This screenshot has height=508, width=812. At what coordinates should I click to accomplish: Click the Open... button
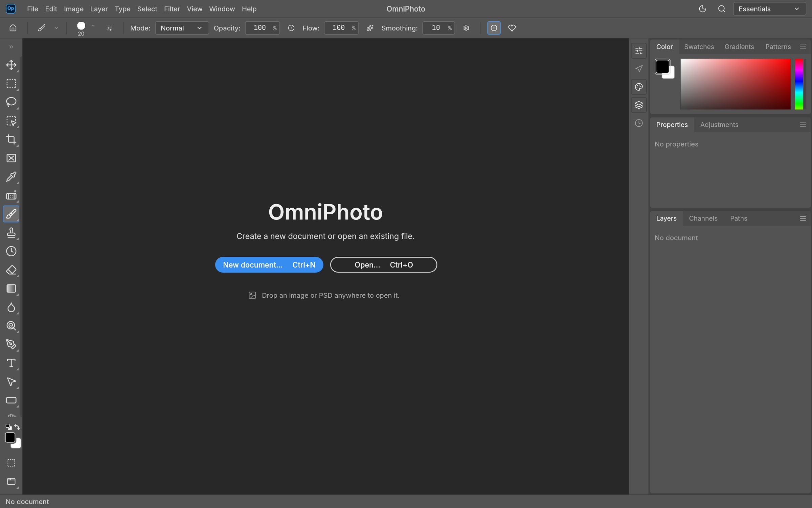tap(383, 265)
